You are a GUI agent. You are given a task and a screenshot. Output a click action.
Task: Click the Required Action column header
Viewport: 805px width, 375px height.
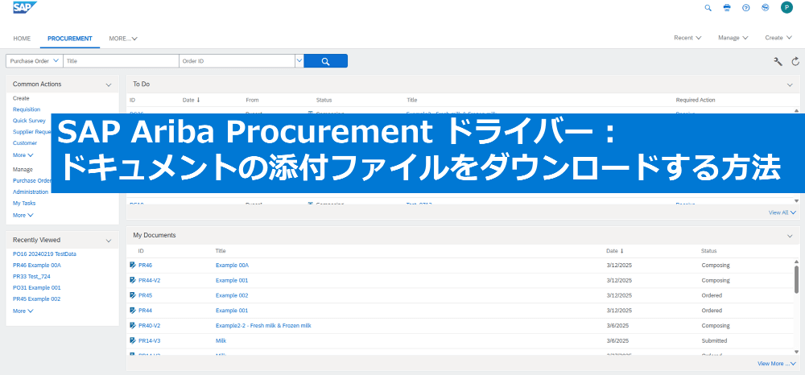pyautogui.click(x=695, y=100)
